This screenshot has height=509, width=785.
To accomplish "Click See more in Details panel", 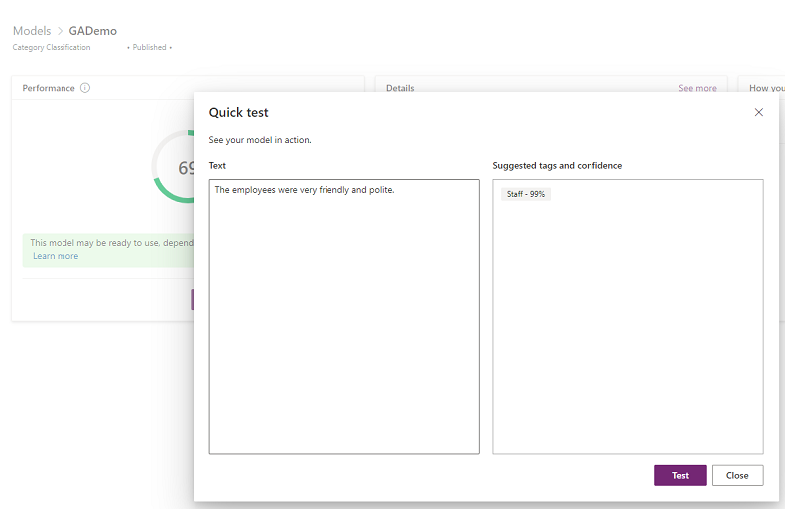I will (697, 88).
